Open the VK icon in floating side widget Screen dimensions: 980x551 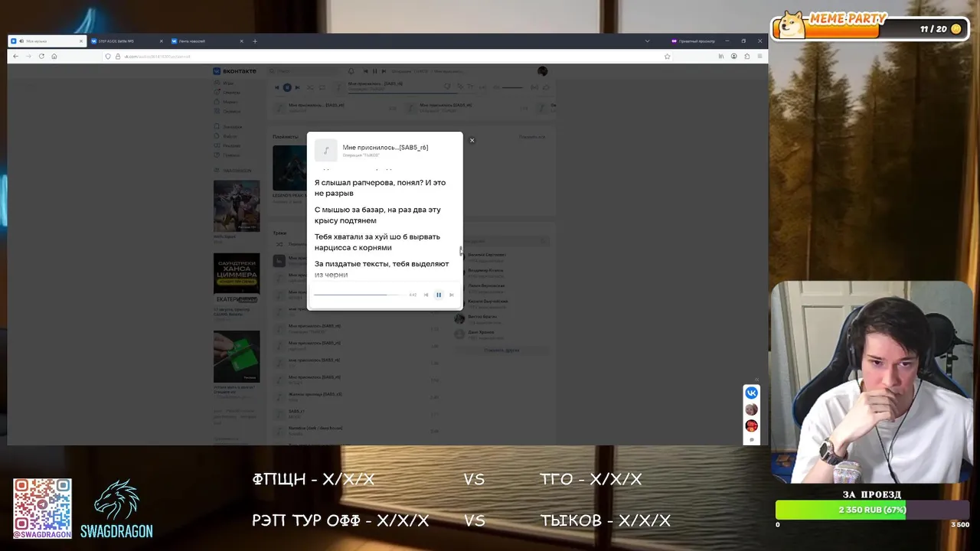(x=751, y=393)
